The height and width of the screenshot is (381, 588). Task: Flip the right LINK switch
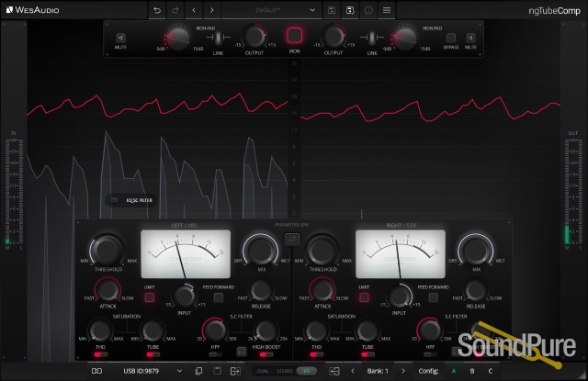click(x=371, y=38)
